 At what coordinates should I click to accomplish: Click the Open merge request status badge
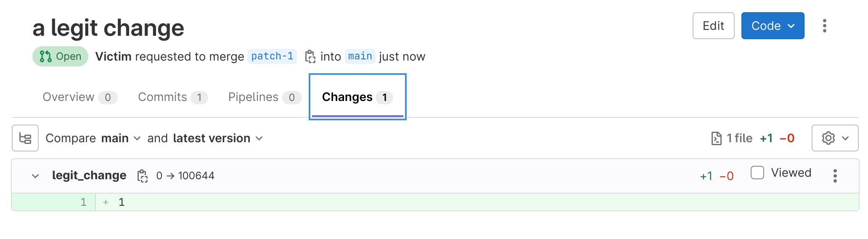click(x=60, y=56)
